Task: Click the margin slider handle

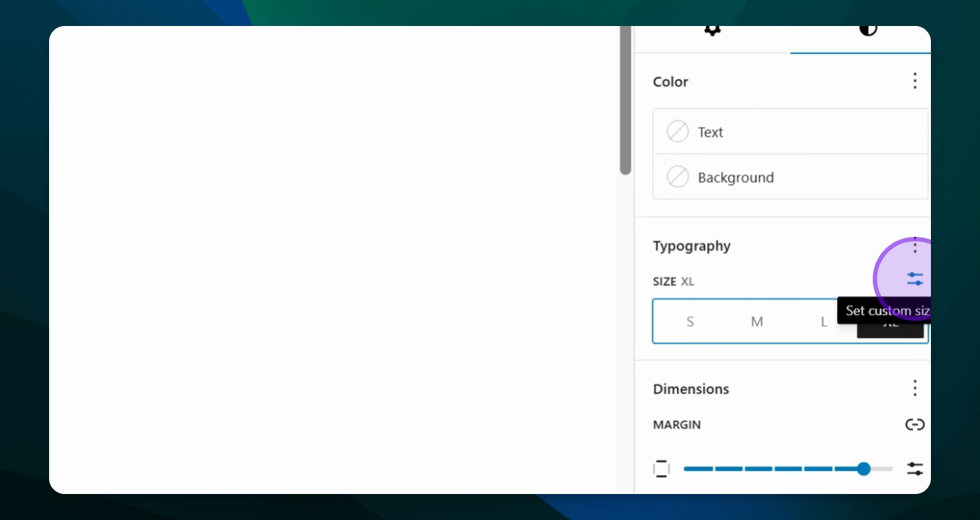Action: coord(864,469)
